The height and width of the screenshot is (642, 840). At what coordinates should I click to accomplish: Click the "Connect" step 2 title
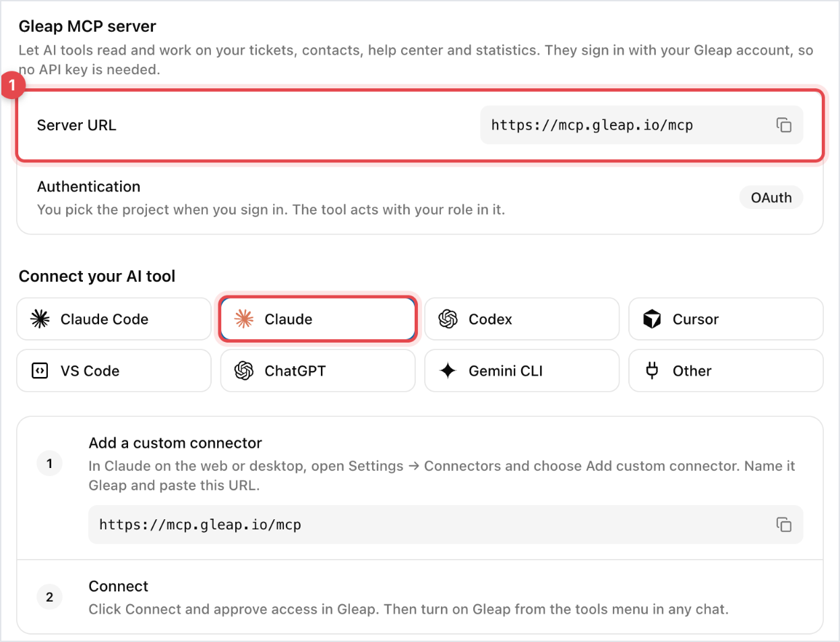tap(119, 586)
